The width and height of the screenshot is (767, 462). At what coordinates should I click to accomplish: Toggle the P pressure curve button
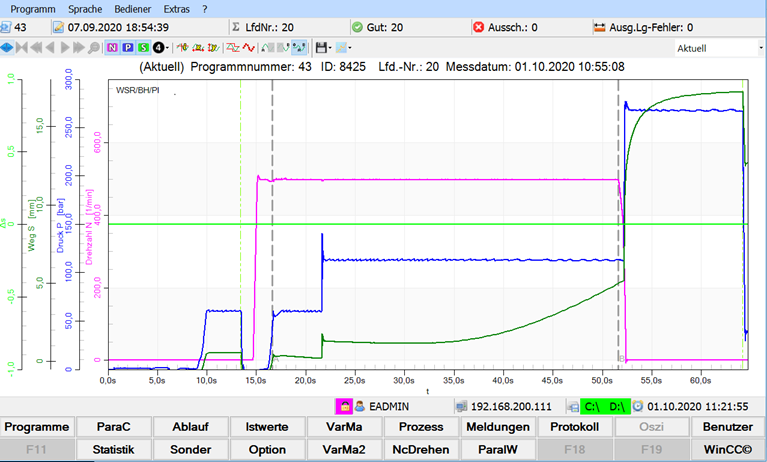pyautogui.click(x=128, y=47)
